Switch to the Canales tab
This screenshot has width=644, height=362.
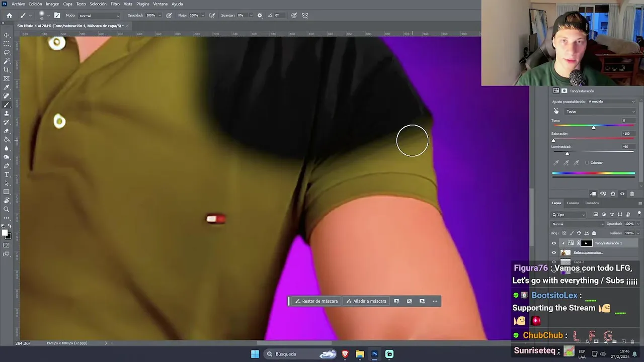tap(573, 203)
